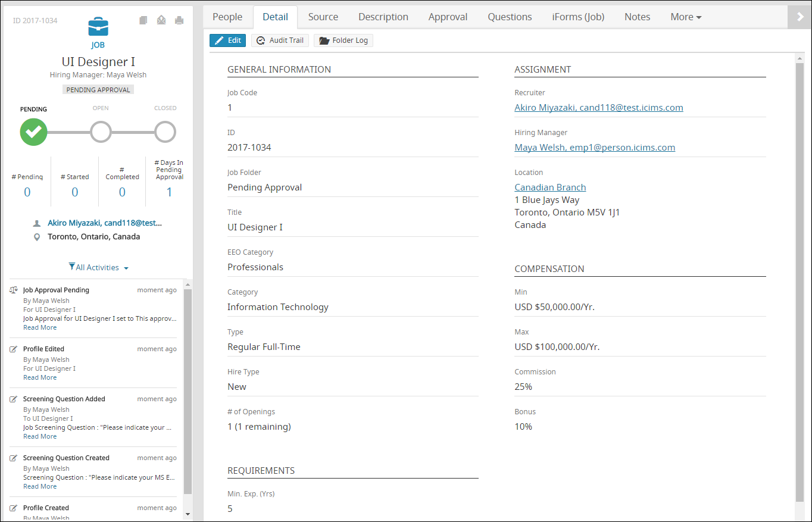
Task: Click the email envelope icon
Action: [161, 20]
